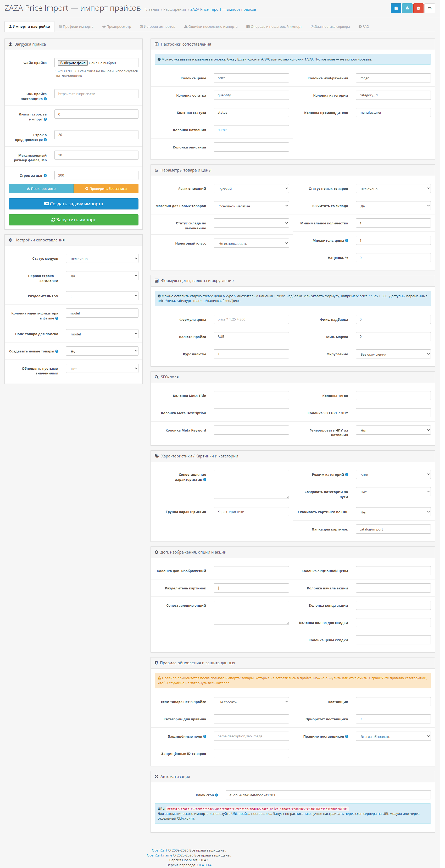
Task: Open the Первая строка — заголовки dropdown
Action: coord(102,276)
